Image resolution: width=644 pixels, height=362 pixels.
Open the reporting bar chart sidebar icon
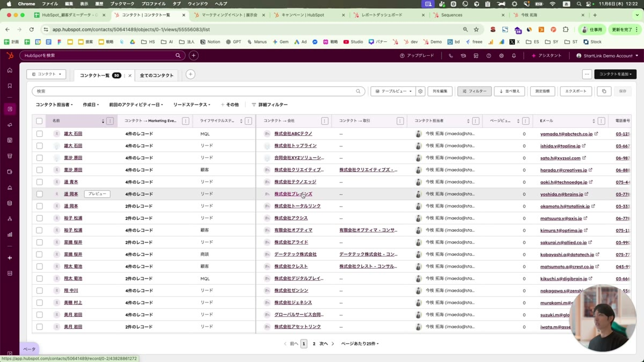10,234
